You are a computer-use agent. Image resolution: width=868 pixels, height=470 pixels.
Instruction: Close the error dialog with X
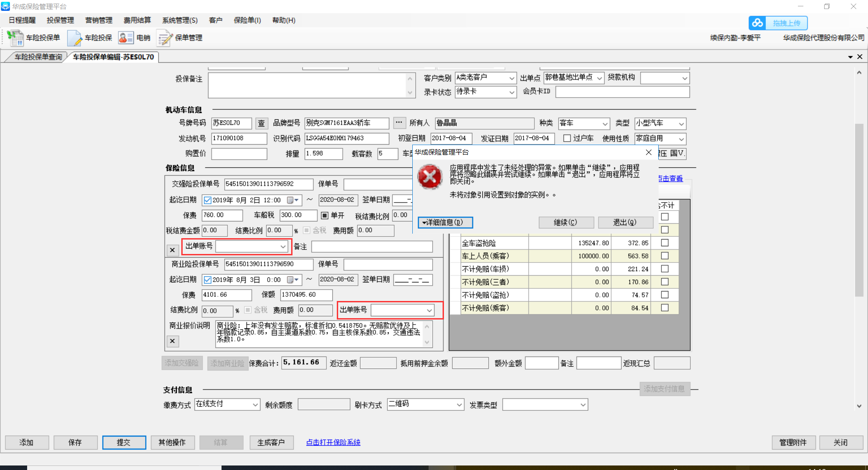click(x=649, y=152)
